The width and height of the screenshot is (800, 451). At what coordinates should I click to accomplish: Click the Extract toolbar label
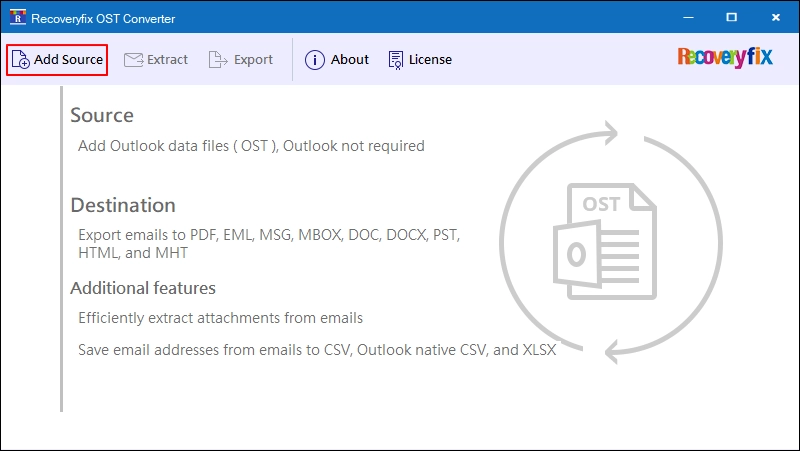pos(167,60)
